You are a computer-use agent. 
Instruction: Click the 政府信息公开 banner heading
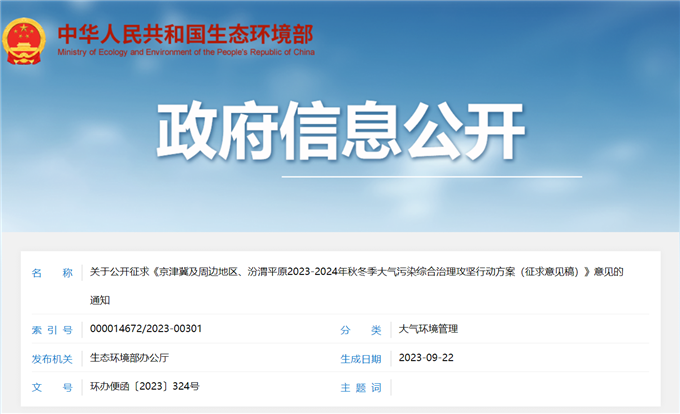340,131
